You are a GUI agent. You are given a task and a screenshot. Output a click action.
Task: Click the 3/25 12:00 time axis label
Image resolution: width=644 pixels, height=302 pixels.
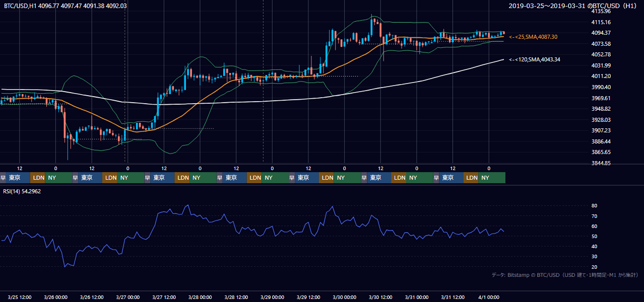20,297
